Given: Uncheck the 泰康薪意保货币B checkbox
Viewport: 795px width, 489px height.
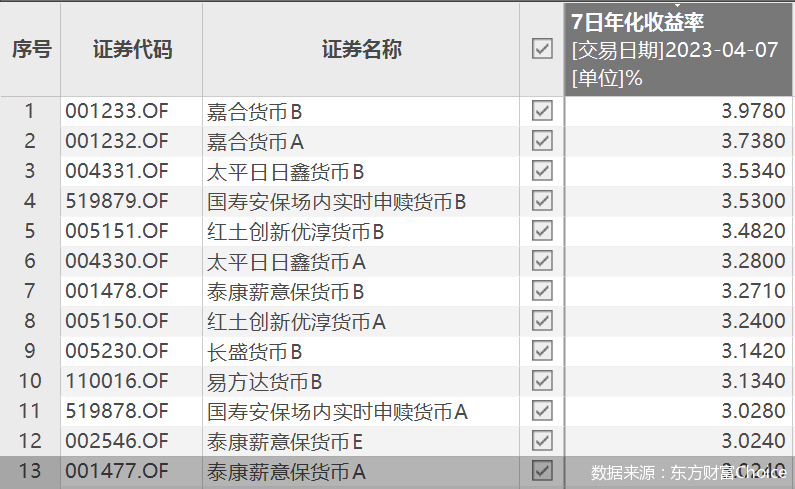Looking at the screenshot, I should (542, 291).
